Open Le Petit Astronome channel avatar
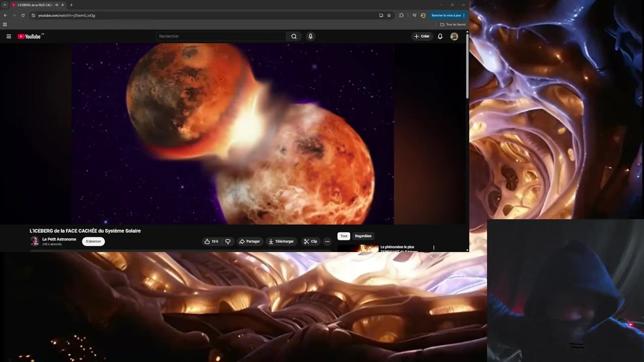Image resolution: width=644 pixels, height=362 pixels. tap(35, 241)
